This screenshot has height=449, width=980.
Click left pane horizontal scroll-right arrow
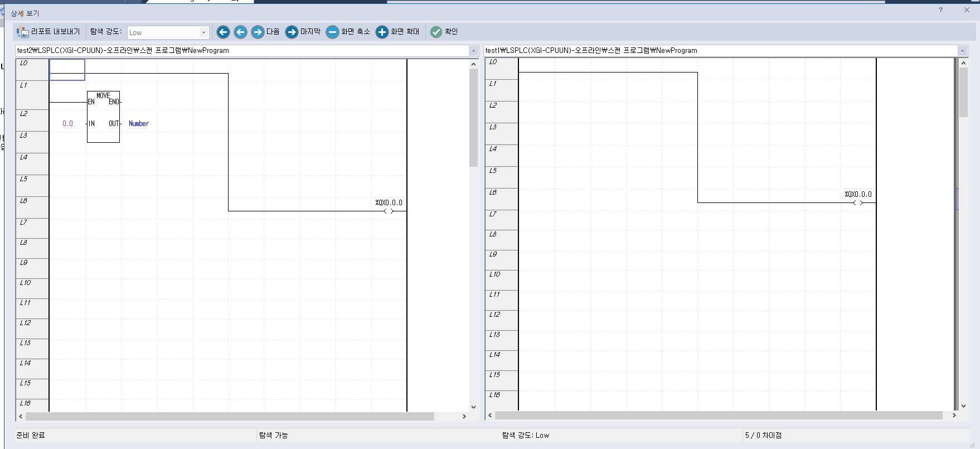464,417
